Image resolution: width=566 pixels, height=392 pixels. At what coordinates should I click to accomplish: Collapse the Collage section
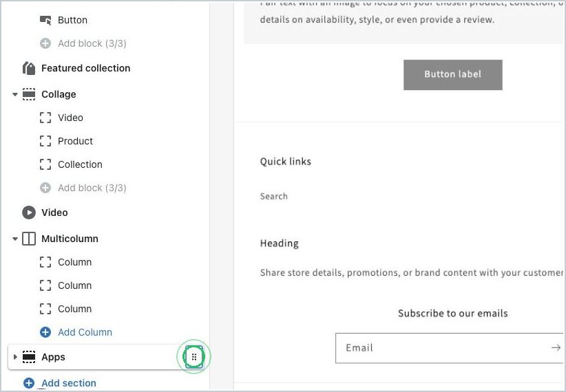tap(14, 94)
